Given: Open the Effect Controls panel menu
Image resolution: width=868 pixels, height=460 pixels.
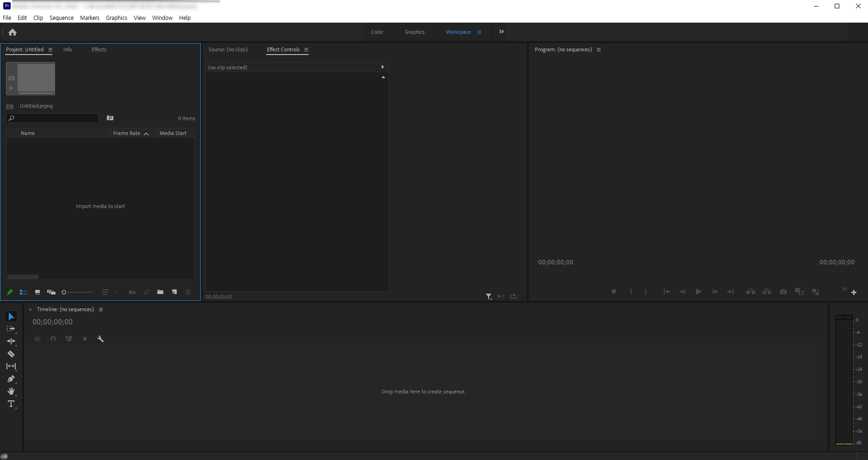Looking at the screenshot, I should (x=306, y=49).
